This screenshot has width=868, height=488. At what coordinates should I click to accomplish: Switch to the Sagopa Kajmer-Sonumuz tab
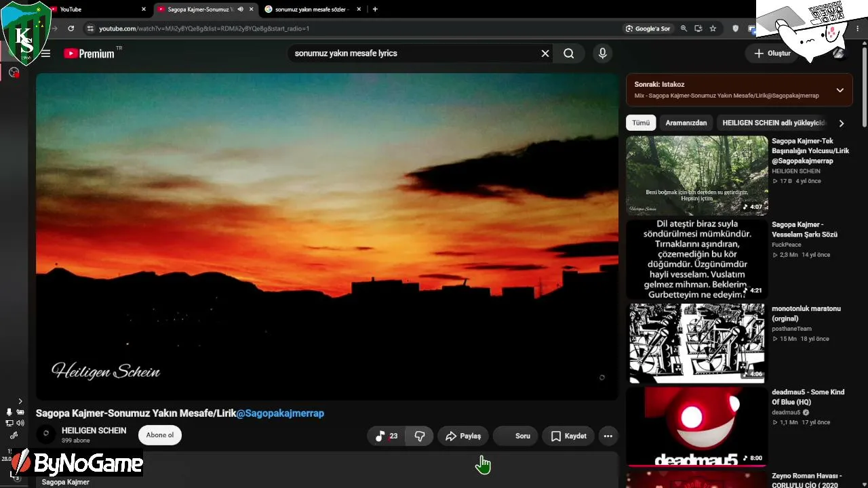[x=206, y=9]
